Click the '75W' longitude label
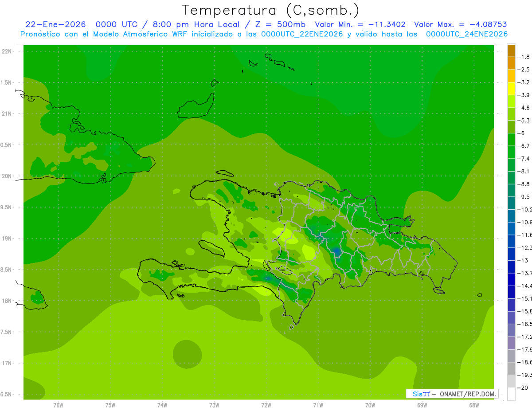Image resolution: width=532 pixels, height=411 pixels. tap(110, 405)
